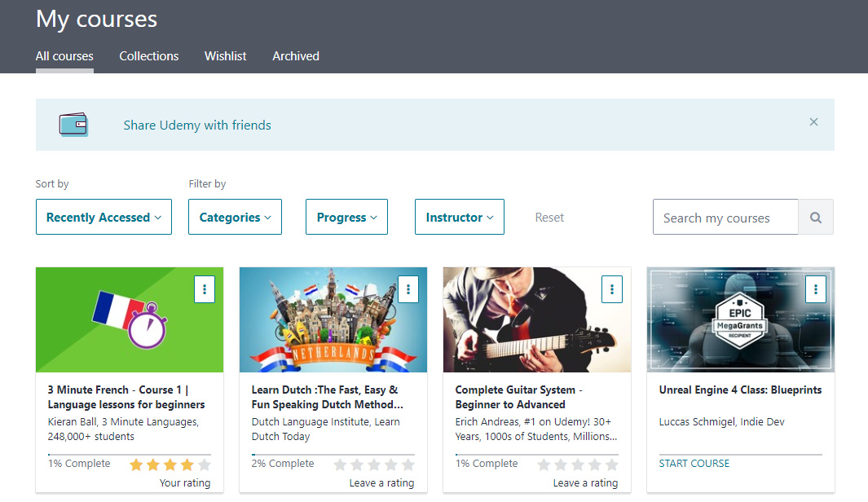Open the Archived tab
Screen dimensions: 868x502
[x=296, y=56]
